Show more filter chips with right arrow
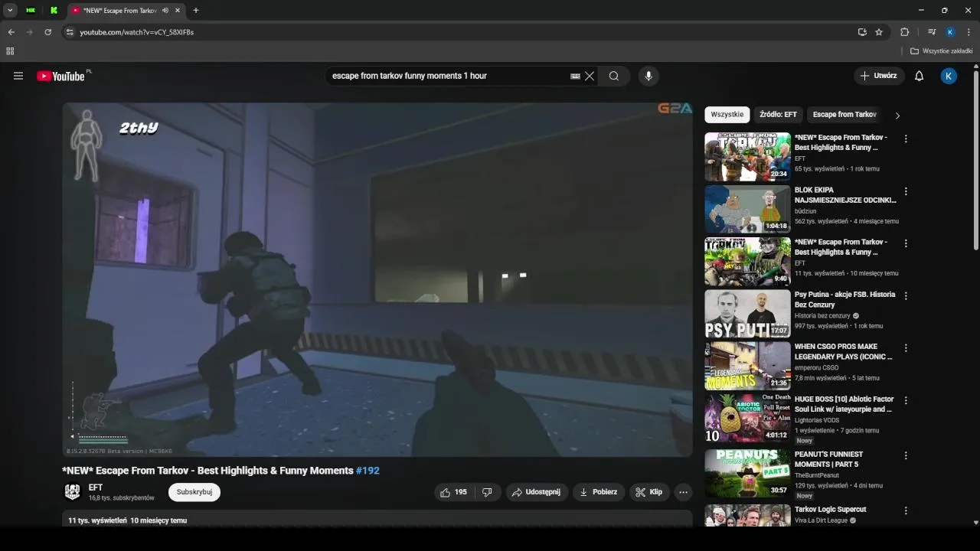 pos(897,116)
